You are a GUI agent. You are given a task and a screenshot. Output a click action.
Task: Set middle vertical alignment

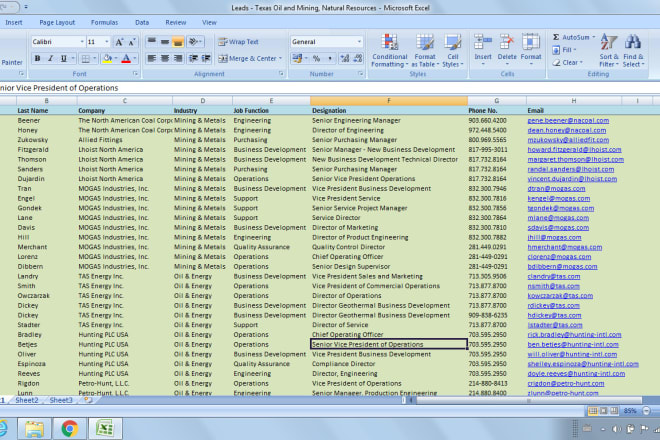[x=165, y=42]
